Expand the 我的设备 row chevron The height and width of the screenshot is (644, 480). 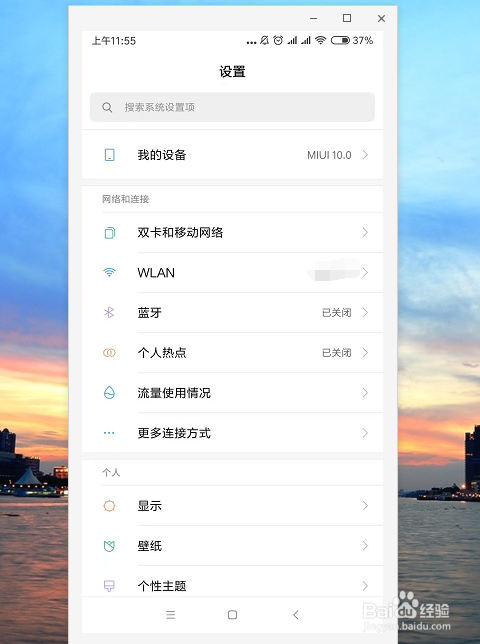pyautogui.click(x=365, y=155)
